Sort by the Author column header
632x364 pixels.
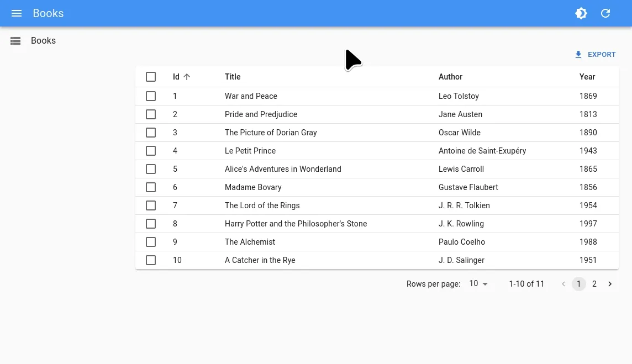coord(450,77)
